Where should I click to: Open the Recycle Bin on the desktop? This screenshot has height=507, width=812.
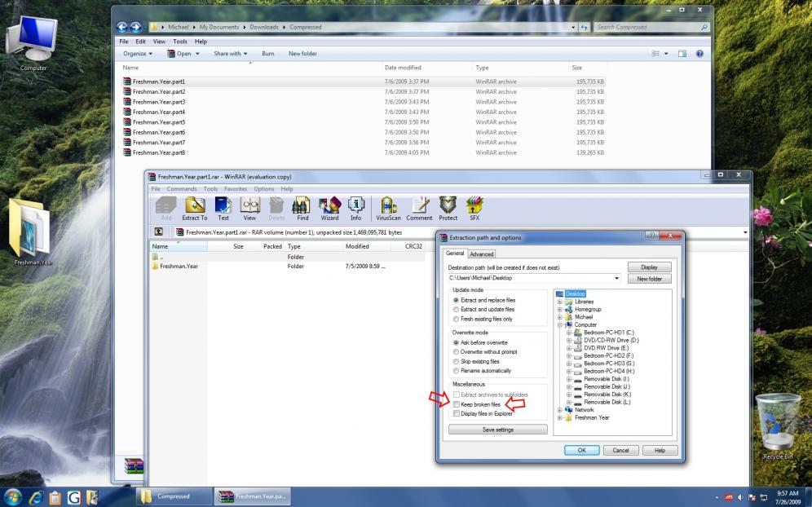[778, 427]
